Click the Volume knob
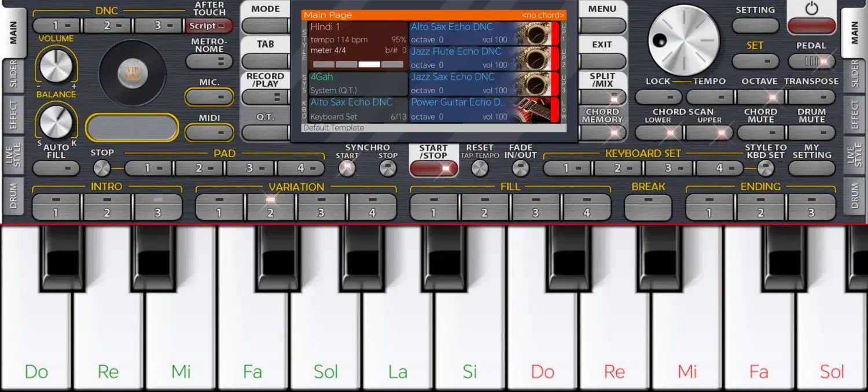This screenshot has width=868, height=392. pos(56,65)
